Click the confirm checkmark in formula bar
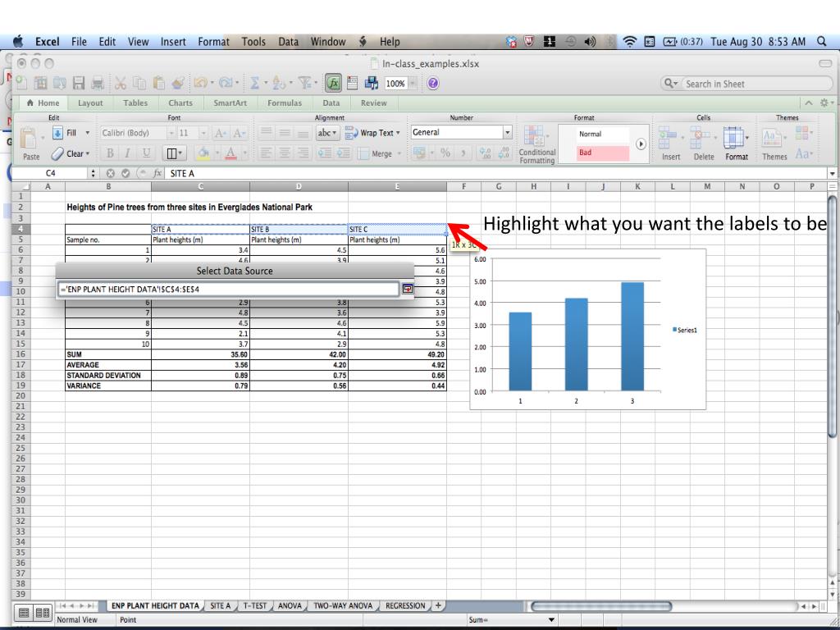The height and width of the screenshot is (630, 840). 126,173
